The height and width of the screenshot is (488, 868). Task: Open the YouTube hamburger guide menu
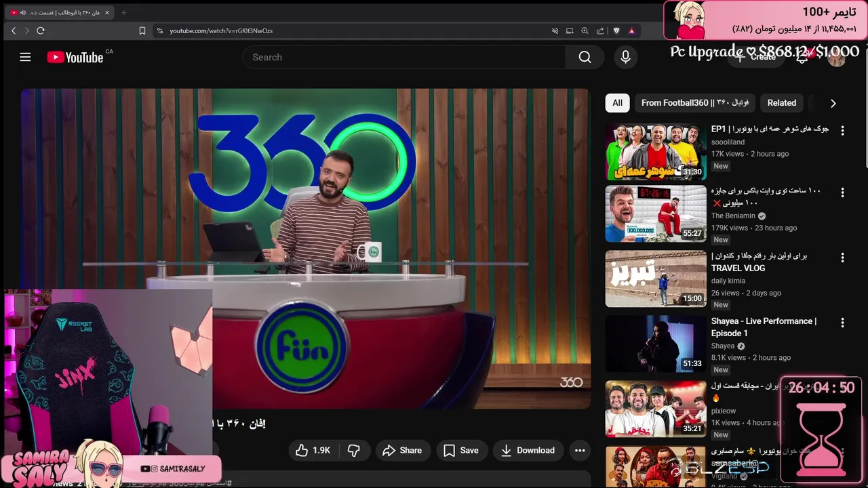(25, 58)
